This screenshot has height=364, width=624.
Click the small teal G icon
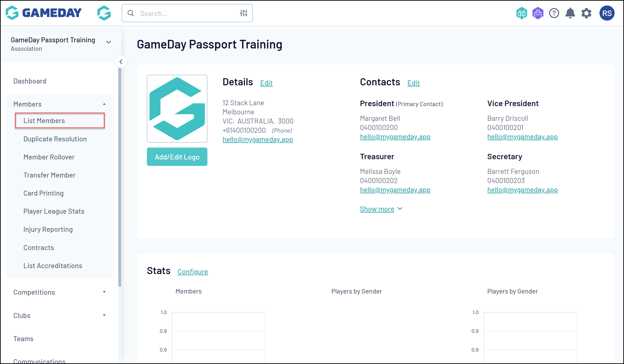point(104,13)
